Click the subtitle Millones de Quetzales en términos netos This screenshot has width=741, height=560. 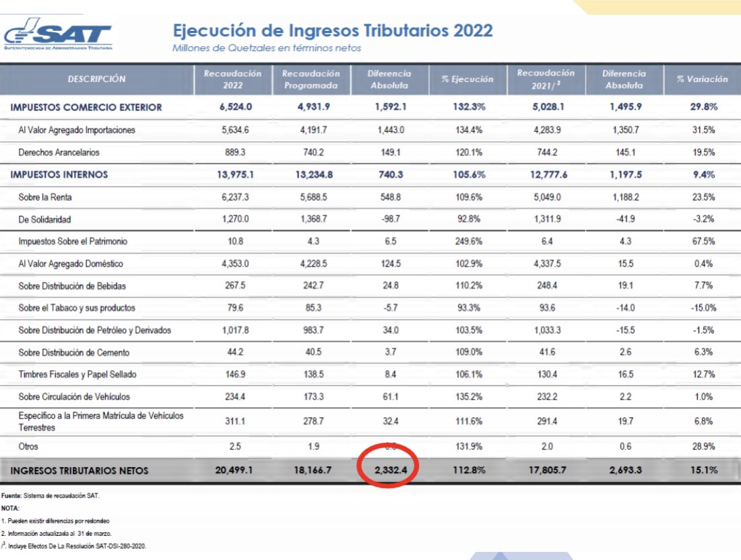click(266, 48)
